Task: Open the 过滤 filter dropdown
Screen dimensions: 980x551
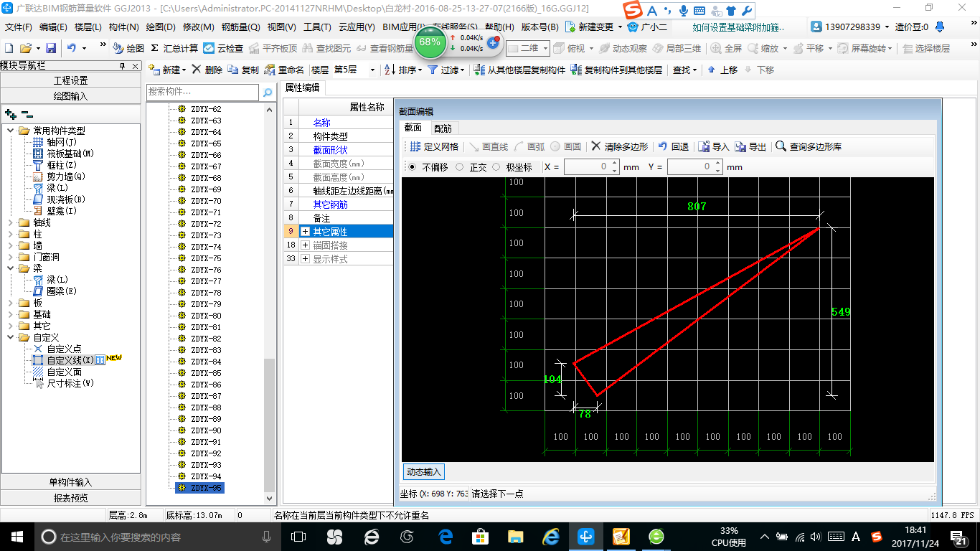Action: [x=446, y=70]
